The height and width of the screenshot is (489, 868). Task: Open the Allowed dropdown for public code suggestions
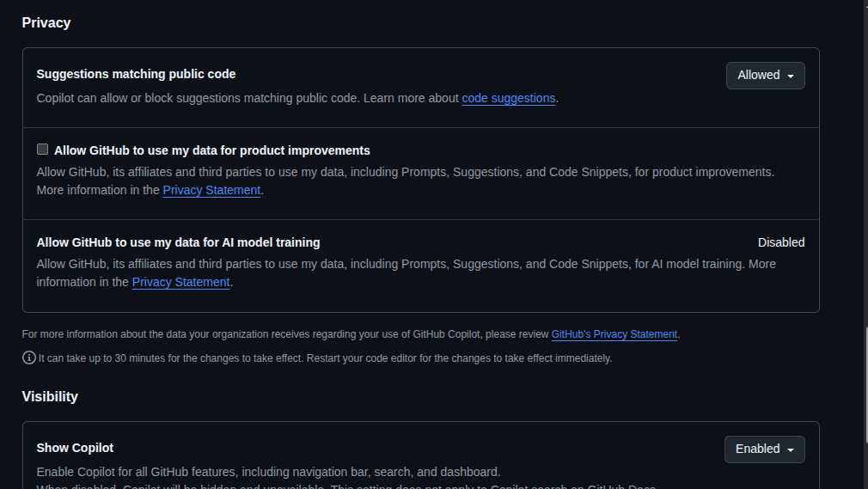(765, 76)
